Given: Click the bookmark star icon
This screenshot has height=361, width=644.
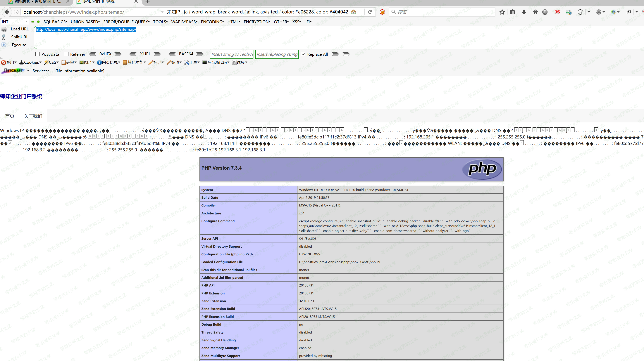Looking at the screenshot, I should pyautogui.click(x=502, y=12).
